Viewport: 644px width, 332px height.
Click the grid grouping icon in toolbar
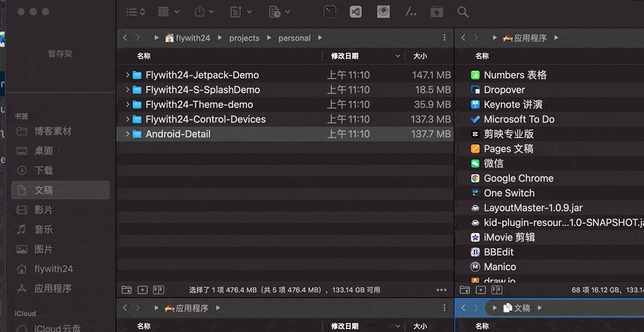pos(163,12)
